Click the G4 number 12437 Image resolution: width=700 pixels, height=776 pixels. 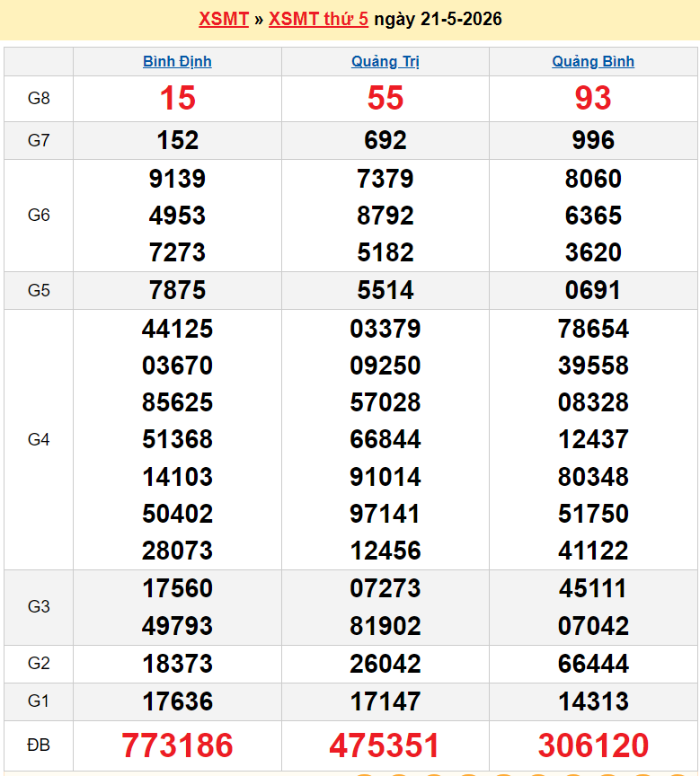click(593, 439)
